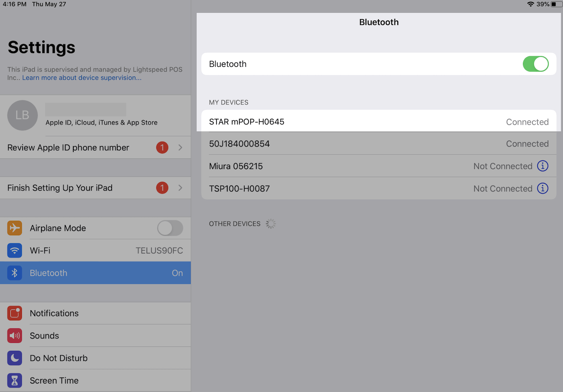Tap the orange Airplane Mode icon
563x392 pixels.
point(15,228)
